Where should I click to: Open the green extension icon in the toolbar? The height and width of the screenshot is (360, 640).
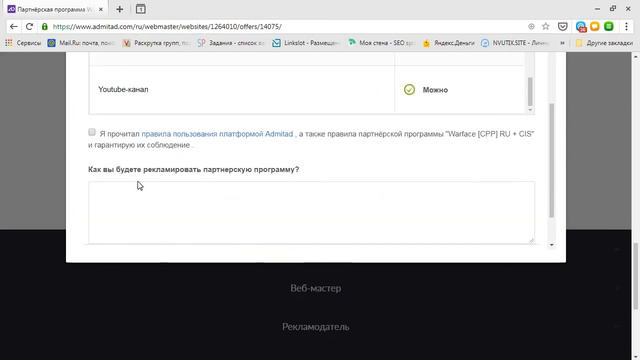(x=609, y=27)
